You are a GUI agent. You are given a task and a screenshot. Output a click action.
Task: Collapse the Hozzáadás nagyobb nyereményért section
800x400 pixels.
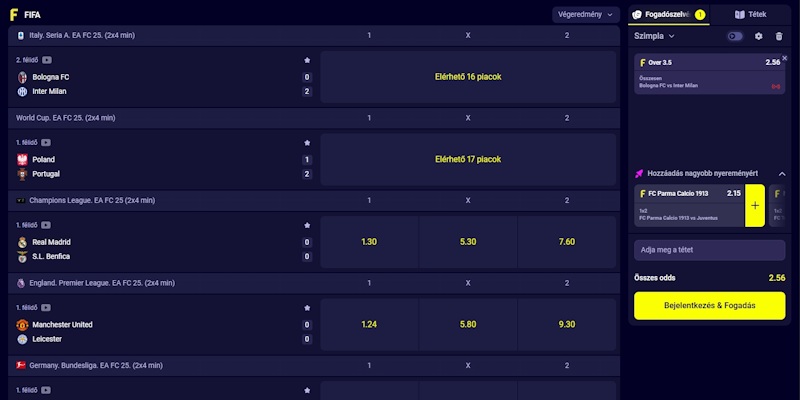782,174
